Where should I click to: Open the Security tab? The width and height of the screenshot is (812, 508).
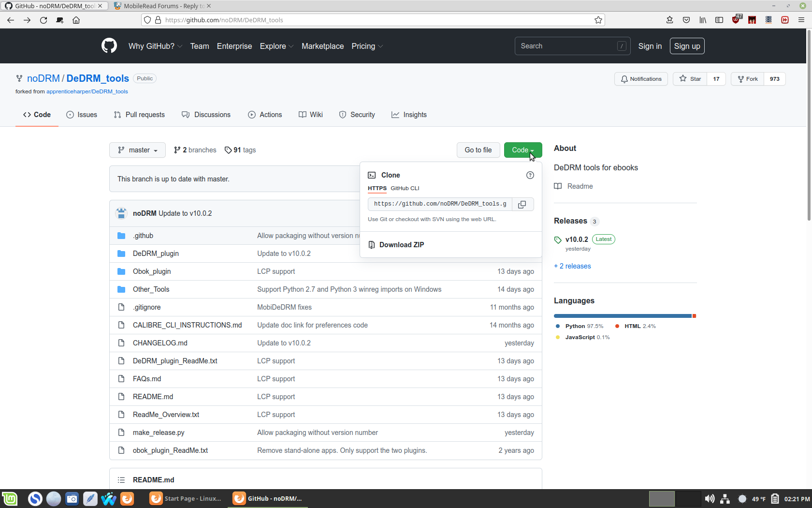point(357,115)
